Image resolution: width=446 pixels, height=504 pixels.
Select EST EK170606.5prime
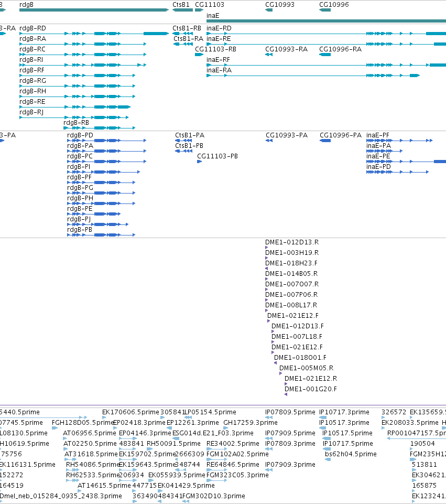click(x=130, y=412)
